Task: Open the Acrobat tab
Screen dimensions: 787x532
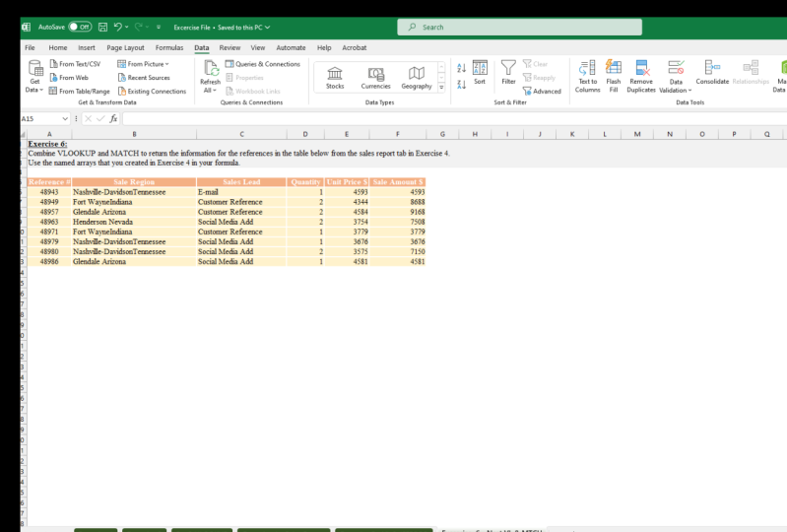Action: point(354,47)
